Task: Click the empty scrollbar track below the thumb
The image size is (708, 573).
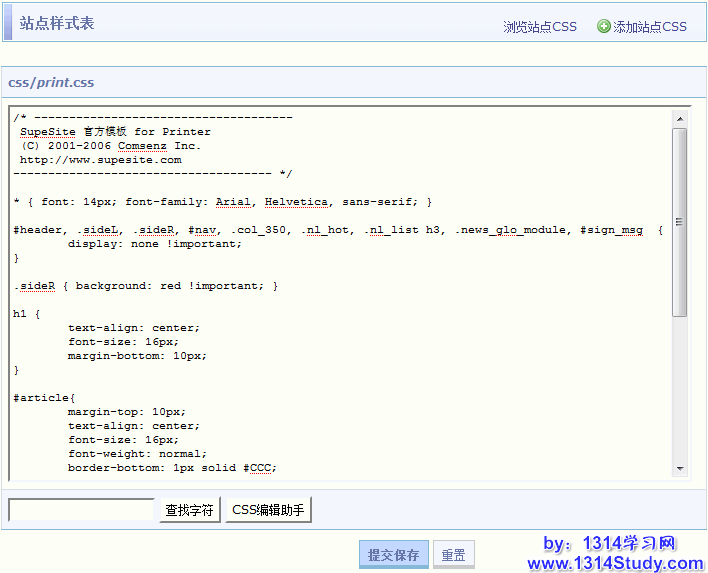Action: 680,390
